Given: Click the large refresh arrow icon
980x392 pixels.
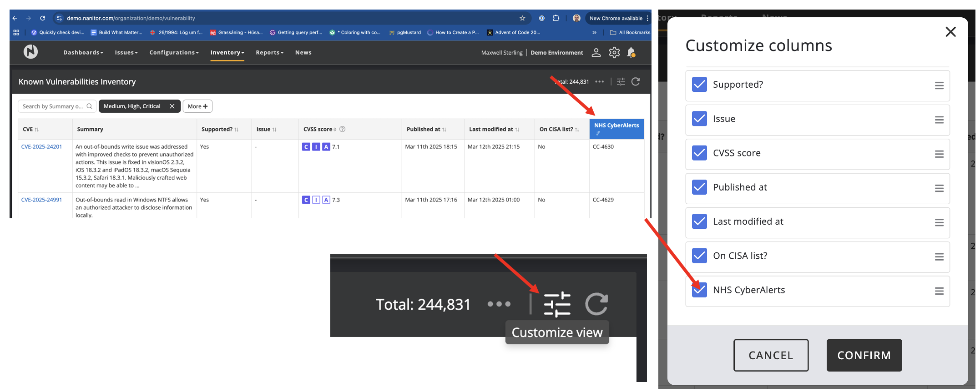Looking at the screenshot, I should tap(596, 304).
